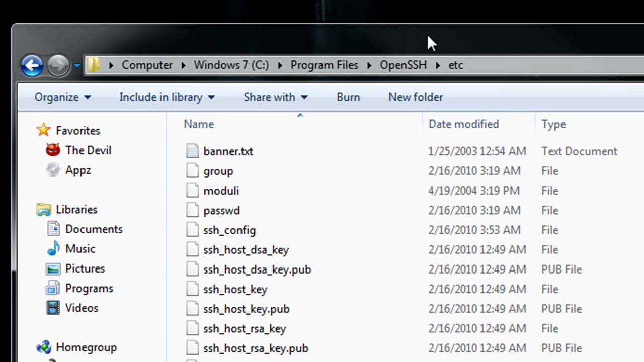Image resolution: width=644 pixels, height=362 pixels.
Task: Select the ssh_host_key.pub file name
Action: (x=247, y=309)
